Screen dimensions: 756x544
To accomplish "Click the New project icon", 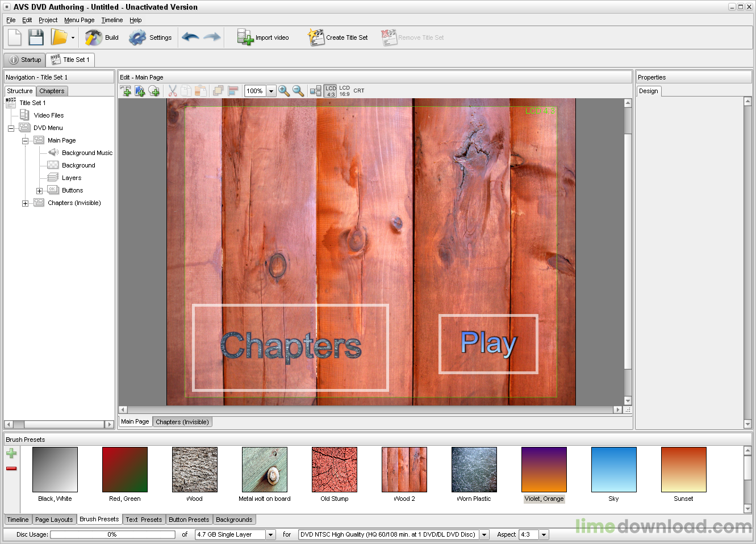I will click(15, 37).
